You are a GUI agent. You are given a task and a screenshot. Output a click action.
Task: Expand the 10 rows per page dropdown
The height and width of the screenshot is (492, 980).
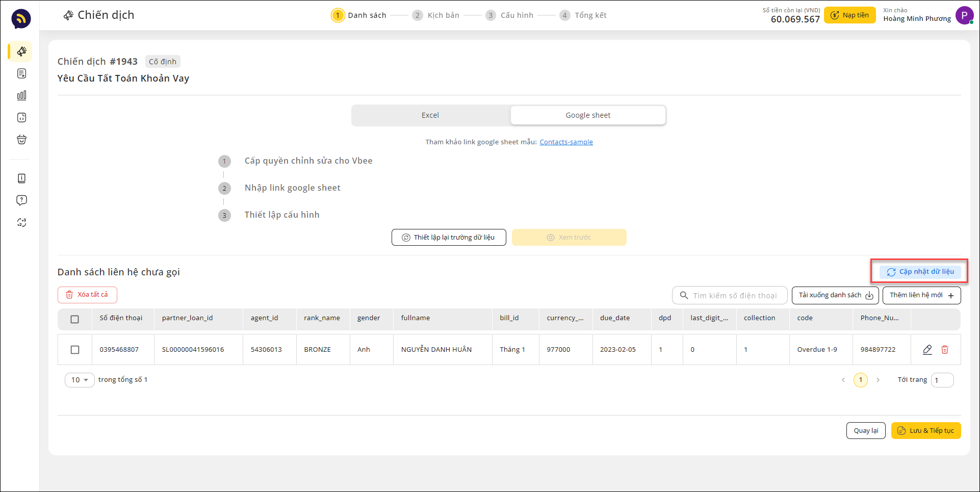click(80, 380)
